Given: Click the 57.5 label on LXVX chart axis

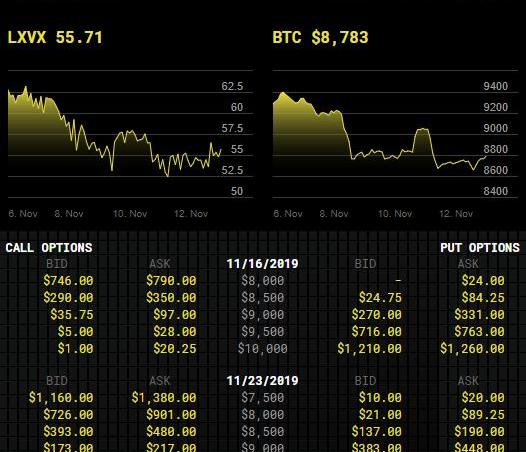Looking at the screenshot, I should point(232,128).
